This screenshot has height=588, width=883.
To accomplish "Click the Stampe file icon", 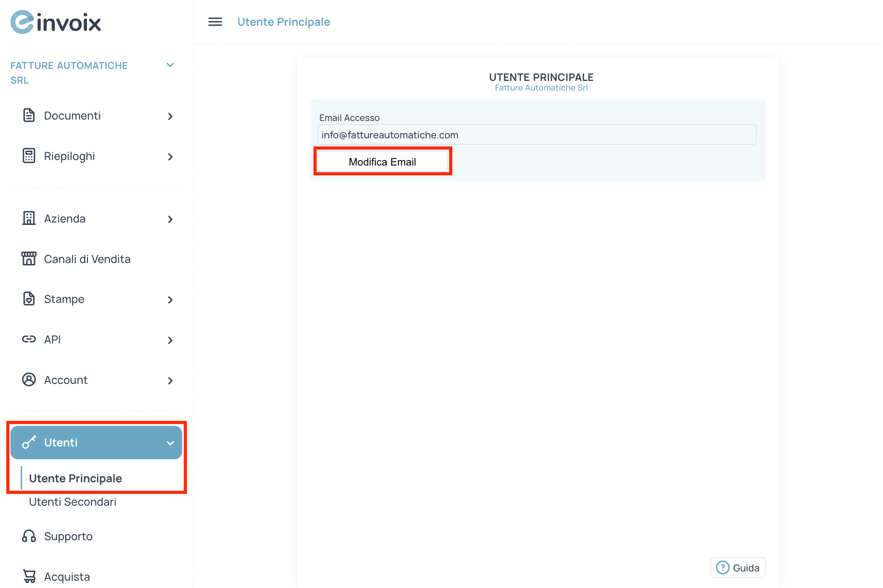I will [x=29, y=299].
